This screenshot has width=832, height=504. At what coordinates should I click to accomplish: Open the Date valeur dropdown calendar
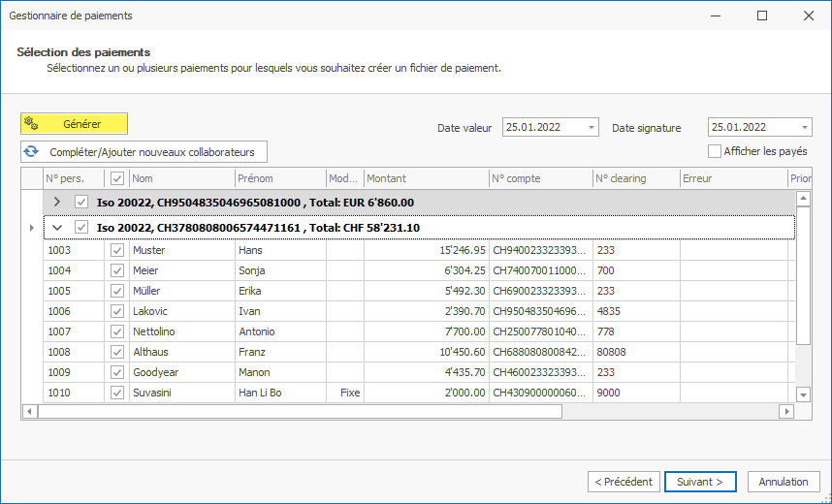(592, 128)
